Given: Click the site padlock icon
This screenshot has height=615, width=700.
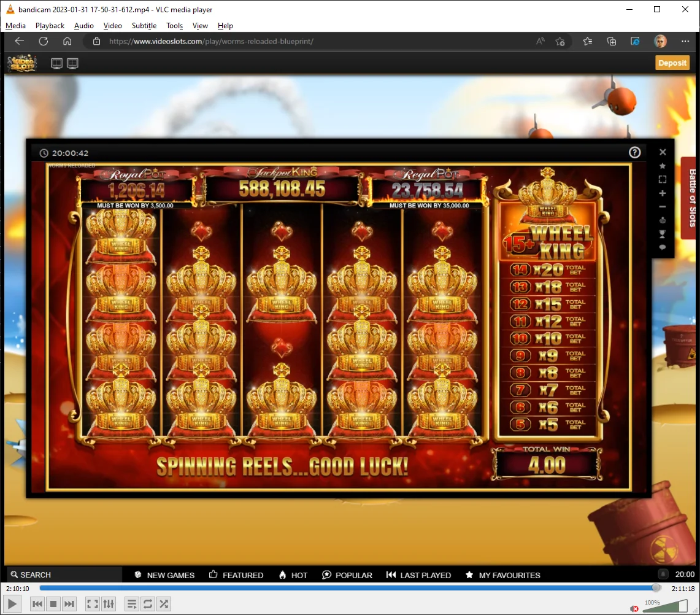Looking at the screenshot, I should click(x=96, y=41).
